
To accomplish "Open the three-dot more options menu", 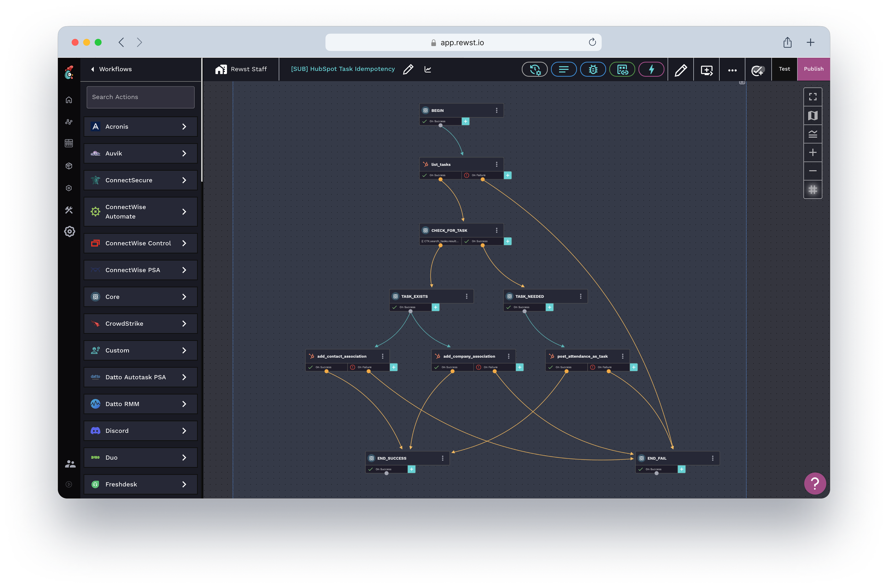I will [732, 70].
